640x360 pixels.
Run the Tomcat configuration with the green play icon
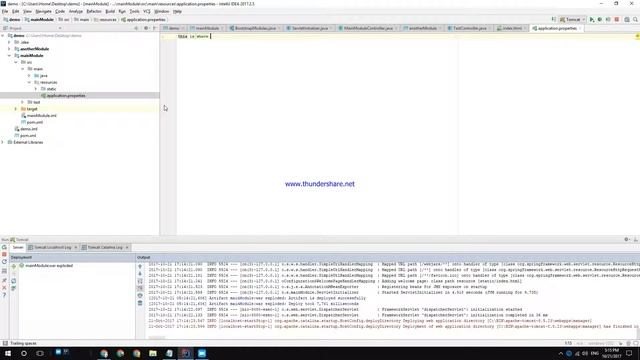tap(592, 20)
